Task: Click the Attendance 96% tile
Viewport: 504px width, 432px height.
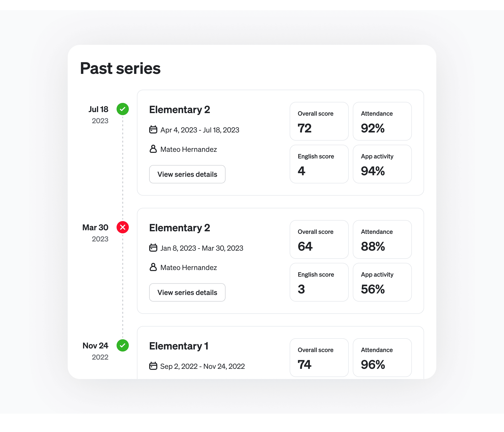Action: [x=382, y=357]
